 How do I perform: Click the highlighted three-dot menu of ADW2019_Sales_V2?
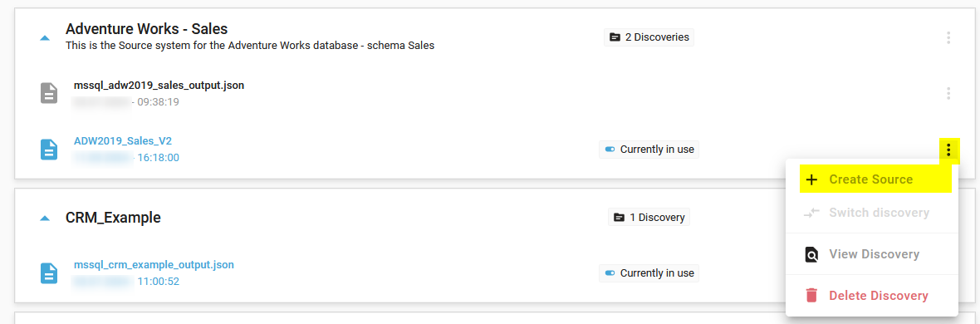click(948, 150)
